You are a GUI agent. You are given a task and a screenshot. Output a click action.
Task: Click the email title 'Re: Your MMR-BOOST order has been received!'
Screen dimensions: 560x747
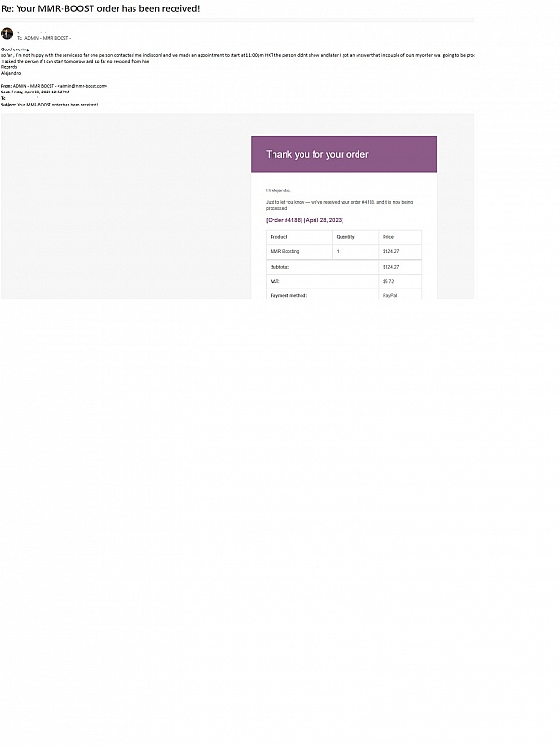click(101, 8)
